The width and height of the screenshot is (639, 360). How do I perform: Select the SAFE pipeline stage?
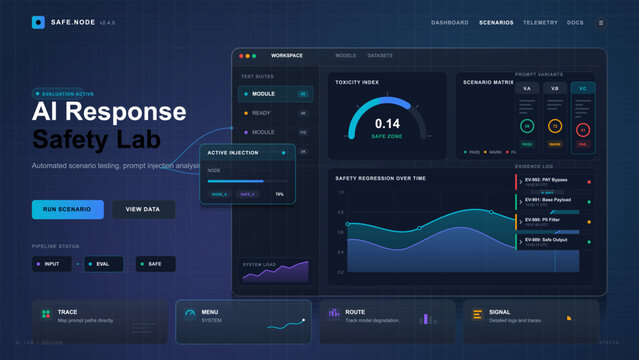tap(155, 264)
